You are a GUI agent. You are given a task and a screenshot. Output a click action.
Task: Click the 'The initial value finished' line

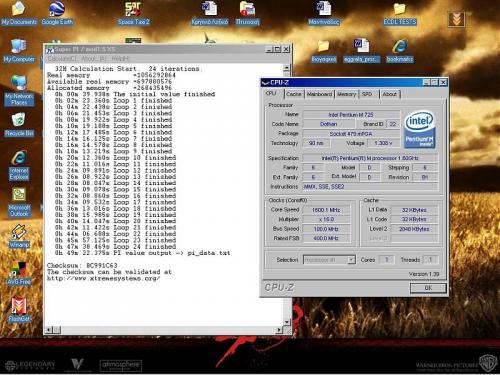point(135,94)
